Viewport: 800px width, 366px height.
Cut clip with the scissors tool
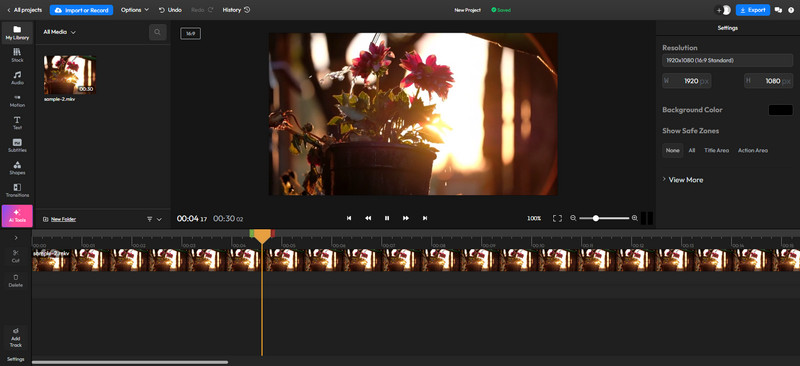click(16, 255)
